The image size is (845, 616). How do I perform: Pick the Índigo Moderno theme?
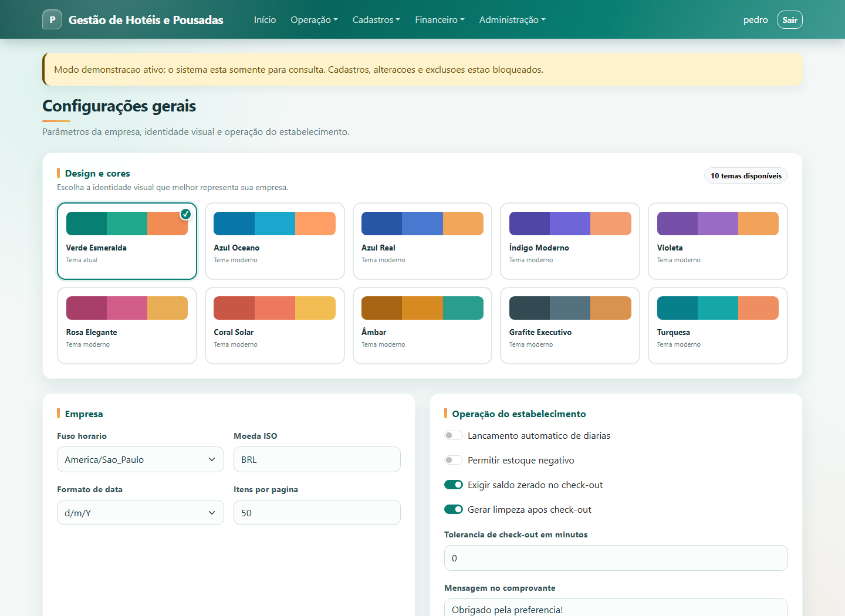570,241
